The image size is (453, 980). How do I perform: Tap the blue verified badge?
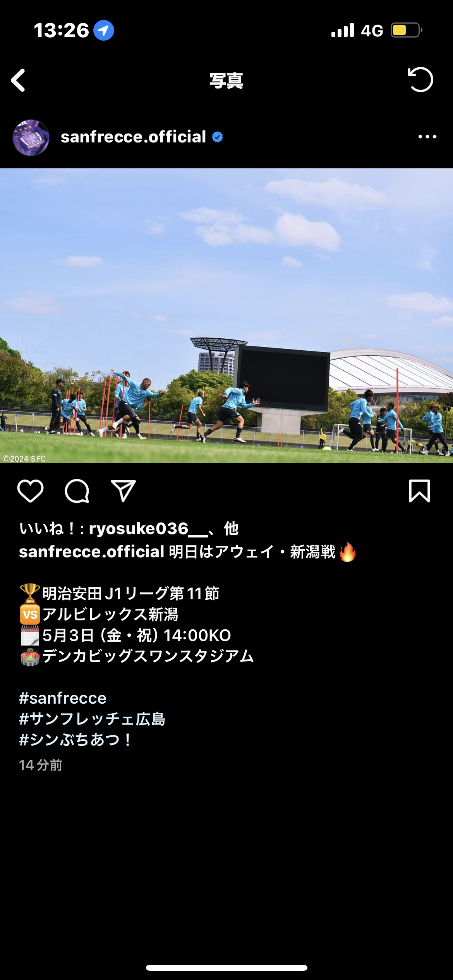point(218,137)
